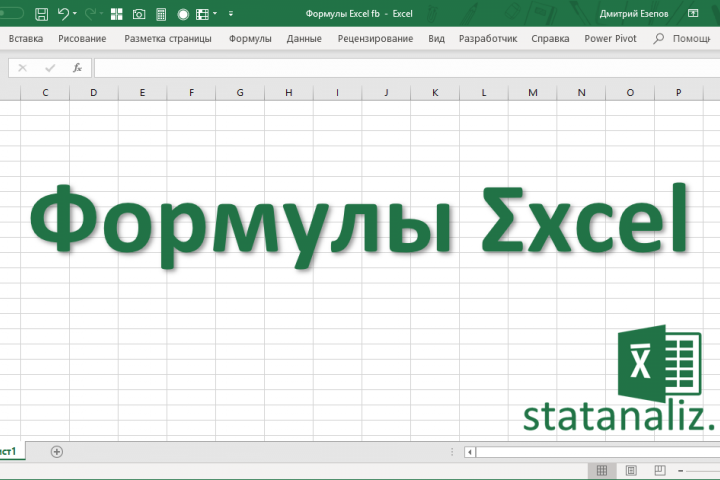Select column D header
The image size is (720, 480).
point(94,93)
